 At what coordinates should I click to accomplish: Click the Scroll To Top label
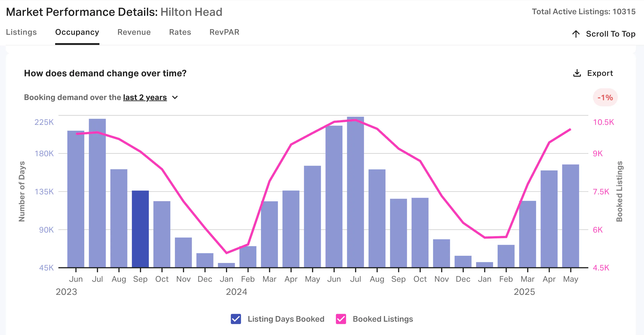(611, 34)
